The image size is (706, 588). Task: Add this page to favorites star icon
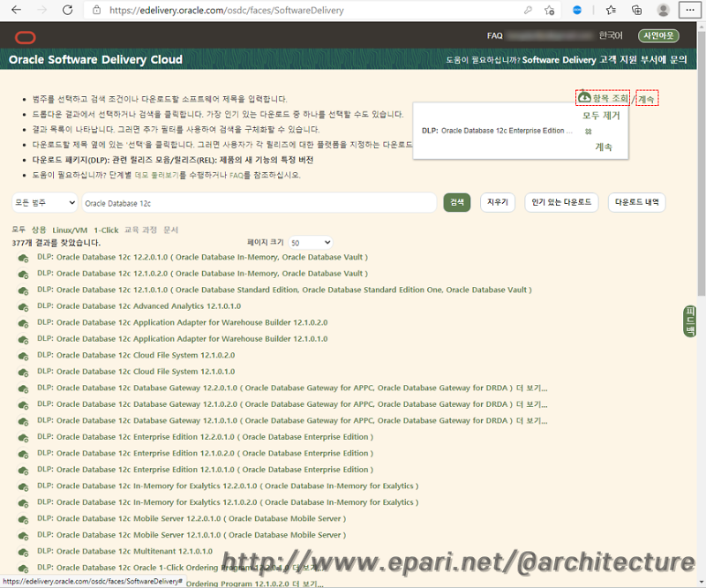(549, 10)
